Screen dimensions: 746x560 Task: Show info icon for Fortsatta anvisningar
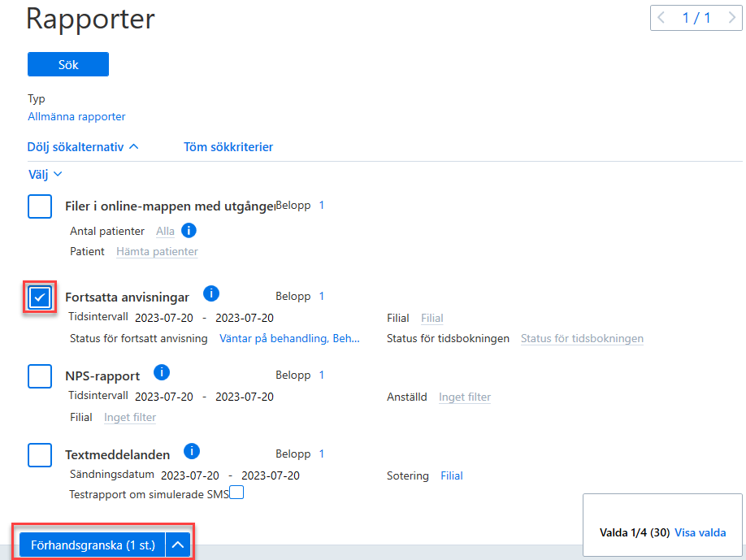click(211, 293)
